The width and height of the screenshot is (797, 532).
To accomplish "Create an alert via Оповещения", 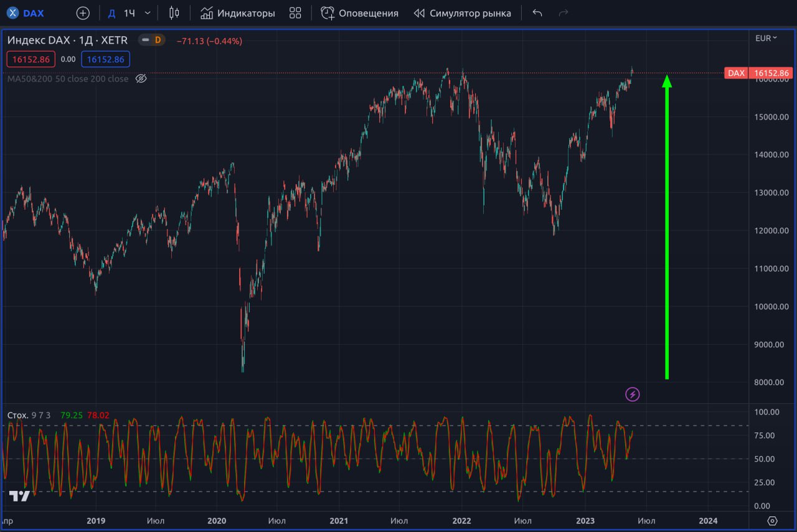I will [x=360, y=13].
